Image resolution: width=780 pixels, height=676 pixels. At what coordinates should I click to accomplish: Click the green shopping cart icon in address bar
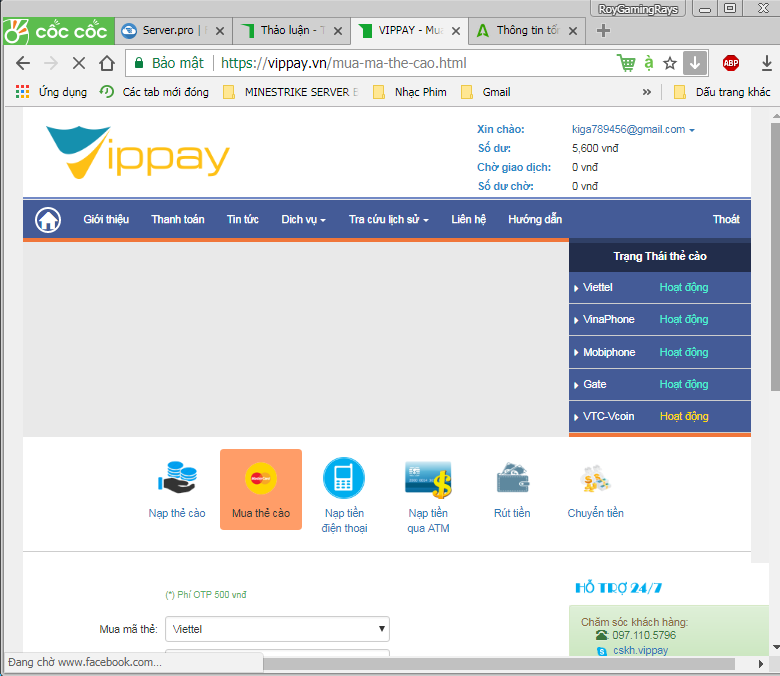pos(626,63)
